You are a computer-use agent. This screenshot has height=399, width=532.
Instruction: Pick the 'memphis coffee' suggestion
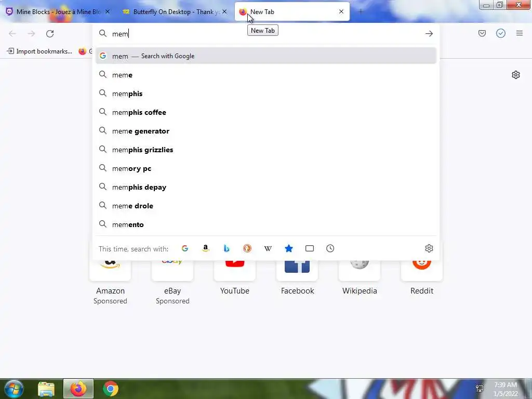266,112
